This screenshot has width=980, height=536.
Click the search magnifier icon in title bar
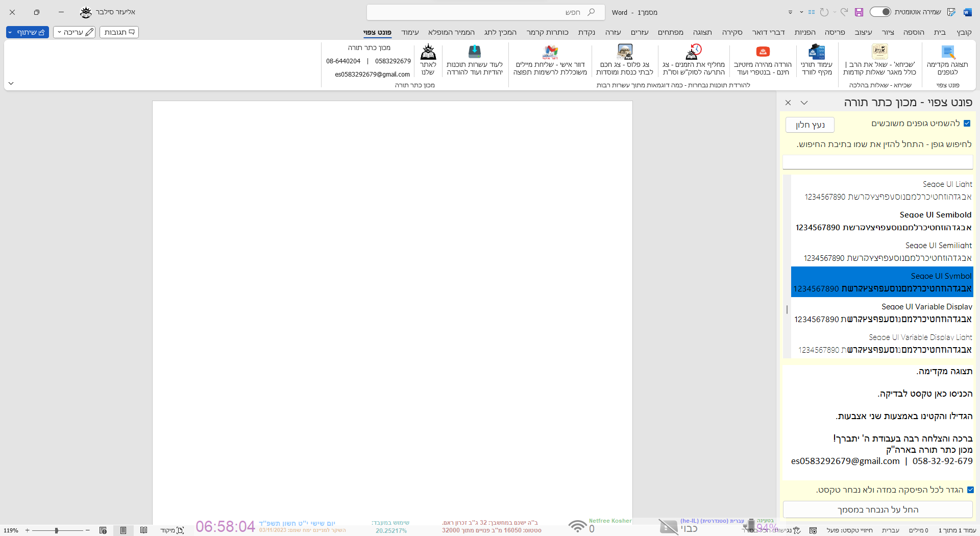point(591,12)
